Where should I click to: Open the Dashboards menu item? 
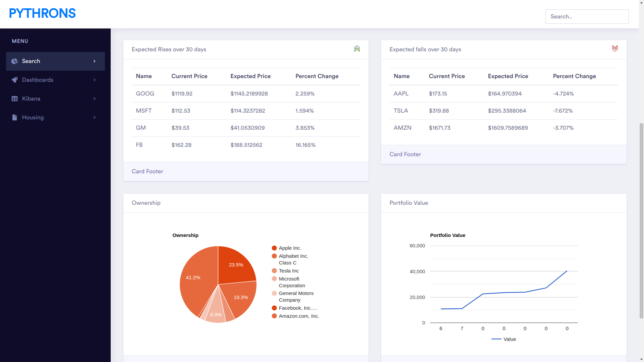[38, 80]
